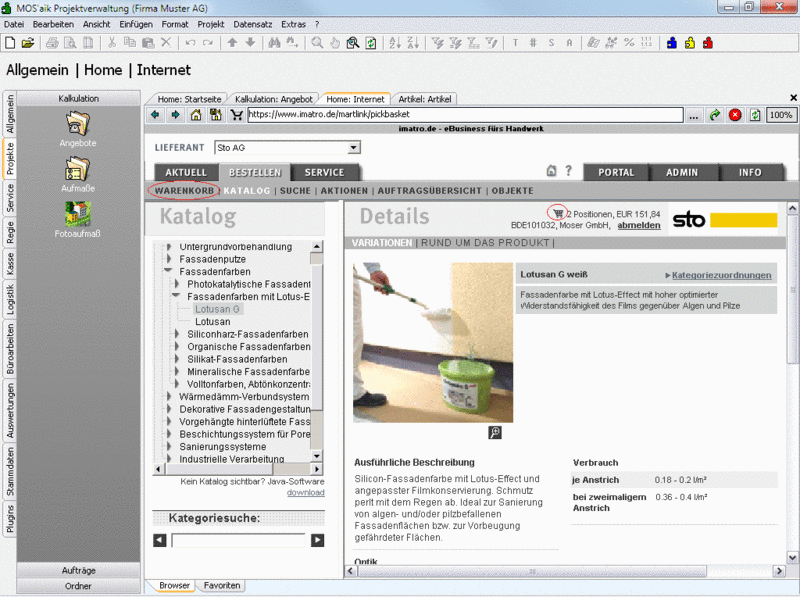Switch to Artikel: Artikel tab
This screenshot has width=800, height=597.
[424, 99]
